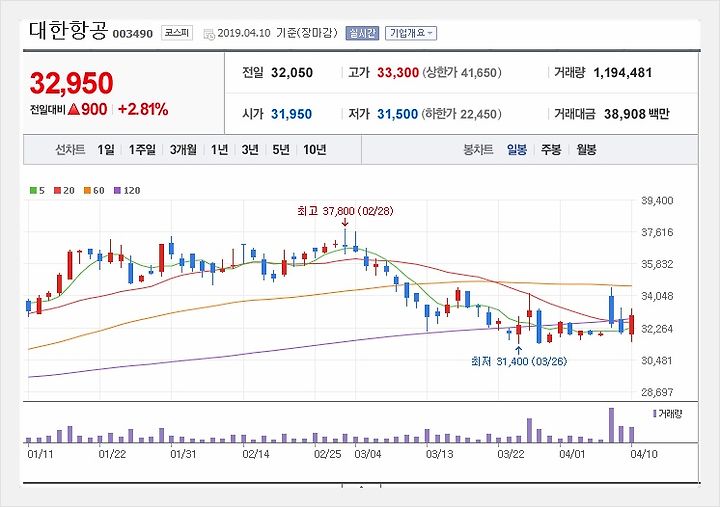The width and height of the screenshot is (720, 507).
Task: Switch to the 주봉 candle chart
Action: pyautogui.click(x=551, y=150)
